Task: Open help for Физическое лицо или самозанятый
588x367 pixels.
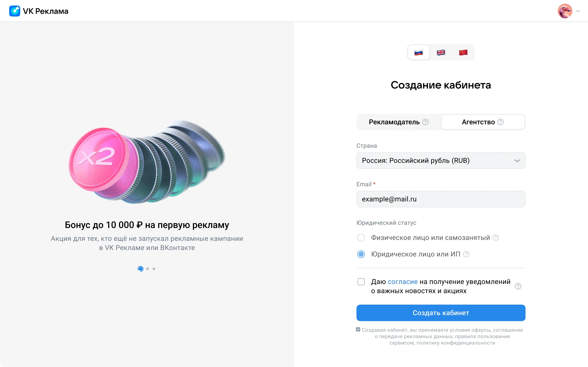Action: (x=496, y=238)
